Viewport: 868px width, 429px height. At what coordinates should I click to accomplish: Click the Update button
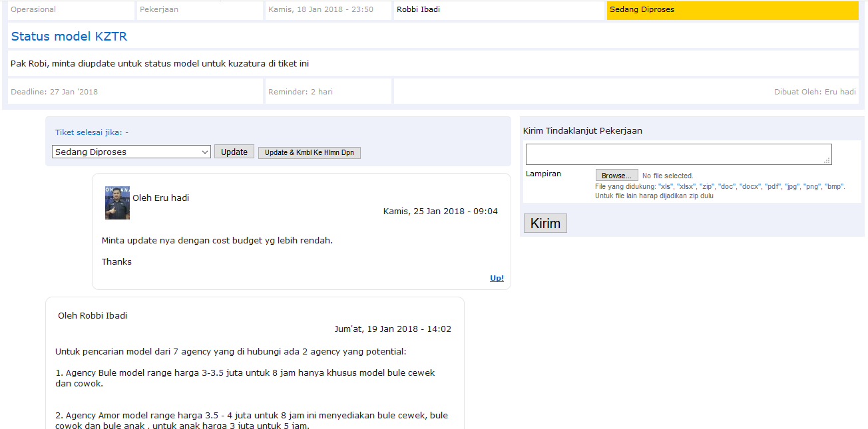[x=234, y=152]
